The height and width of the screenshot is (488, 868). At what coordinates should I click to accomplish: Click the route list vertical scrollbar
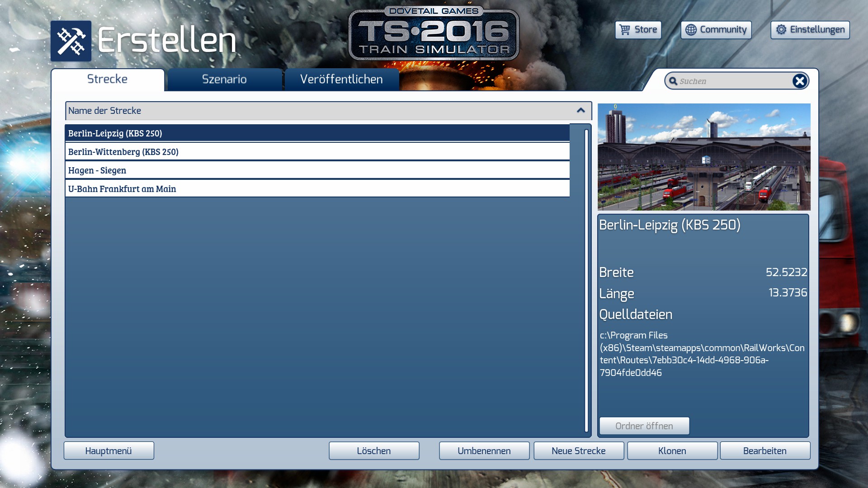click(x=586, y=280)
